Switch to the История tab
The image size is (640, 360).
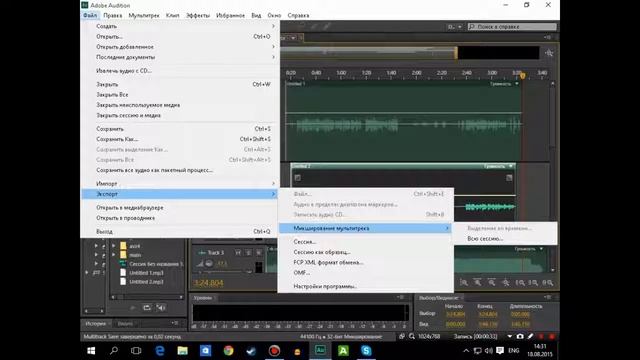point(96,323)
